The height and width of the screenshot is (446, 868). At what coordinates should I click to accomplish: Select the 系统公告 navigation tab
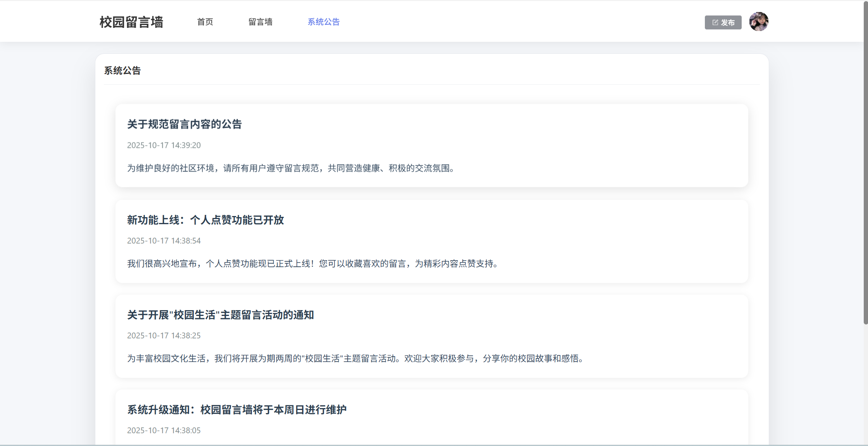click(324, 22)
